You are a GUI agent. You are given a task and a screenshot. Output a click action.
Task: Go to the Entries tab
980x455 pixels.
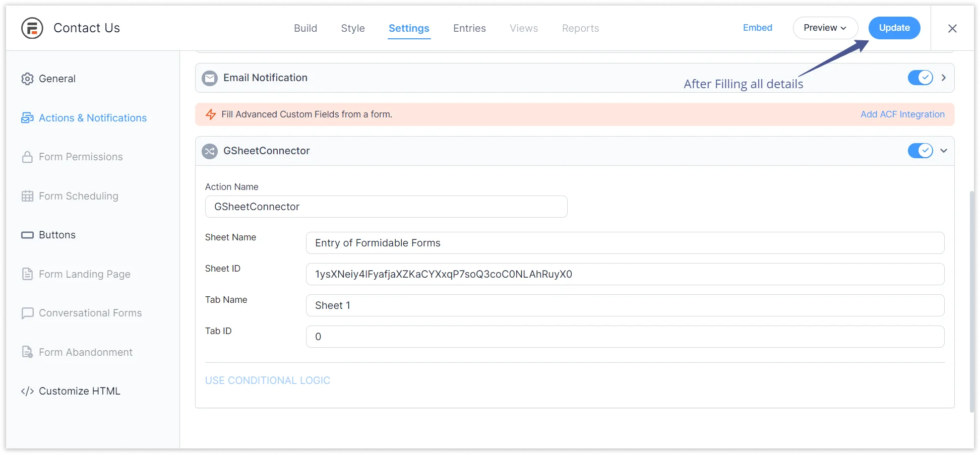tap(469, 28)
